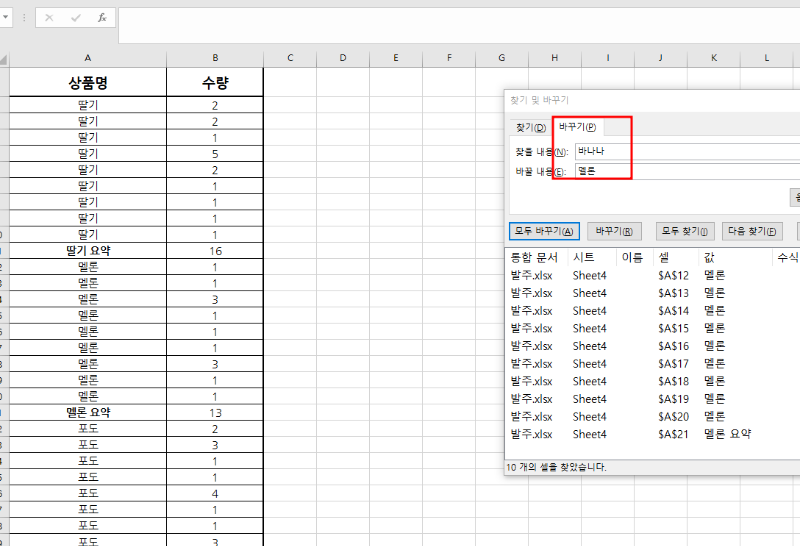
Task: Click the 값 results column header
Action: point(735,258)
